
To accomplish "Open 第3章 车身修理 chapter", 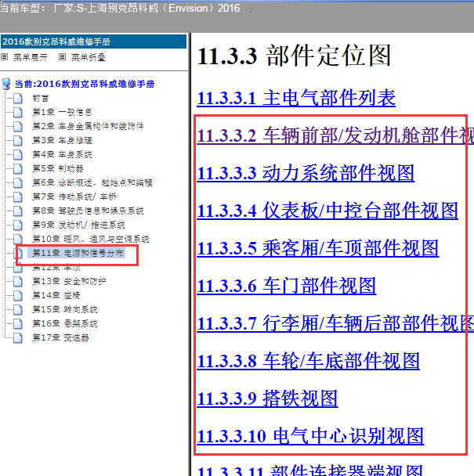I will tap(63, 141).
